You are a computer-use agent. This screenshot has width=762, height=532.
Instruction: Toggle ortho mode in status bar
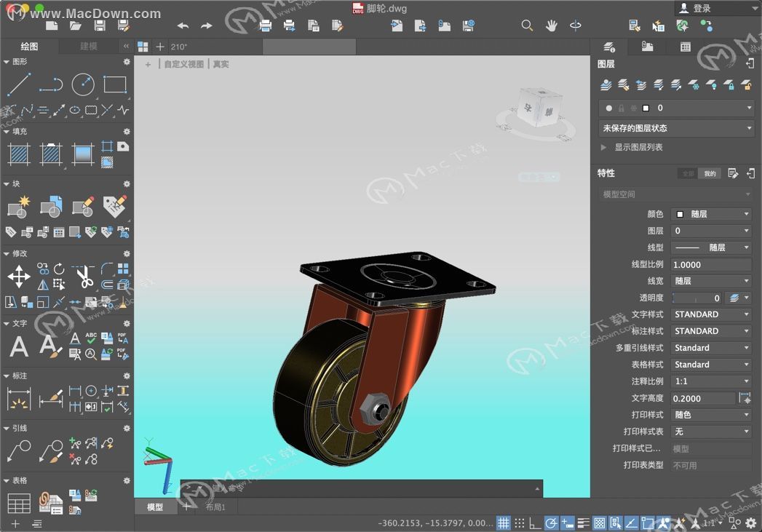point(535,523)
